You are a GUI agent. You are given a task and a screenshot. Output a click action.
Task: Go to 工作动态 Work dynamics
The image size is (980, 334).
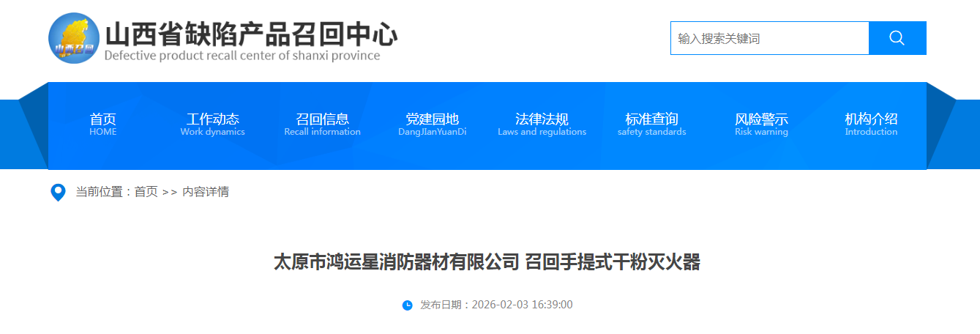212,125
